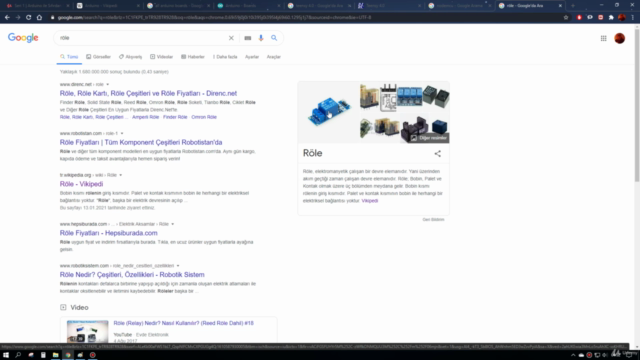Open the Röle - Vikipedi result
640x360 pixels.
tap(81, 184)
